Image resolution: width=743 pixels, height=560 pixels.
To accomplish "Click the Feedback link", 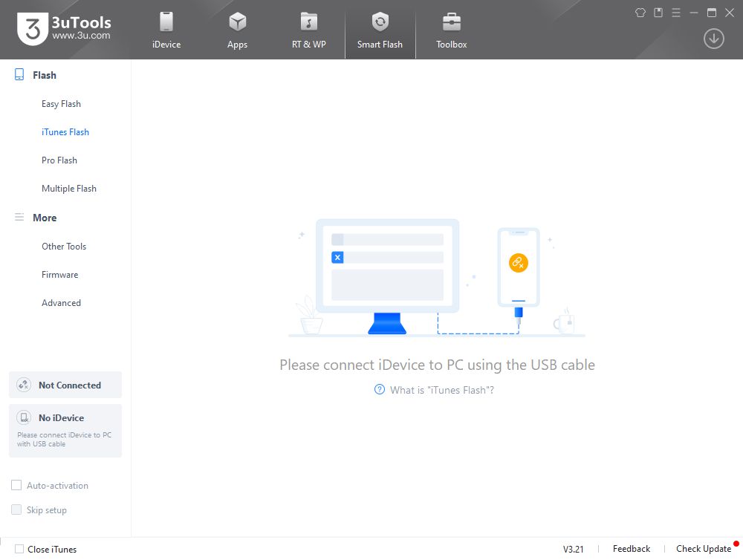I will click(631, 549).
